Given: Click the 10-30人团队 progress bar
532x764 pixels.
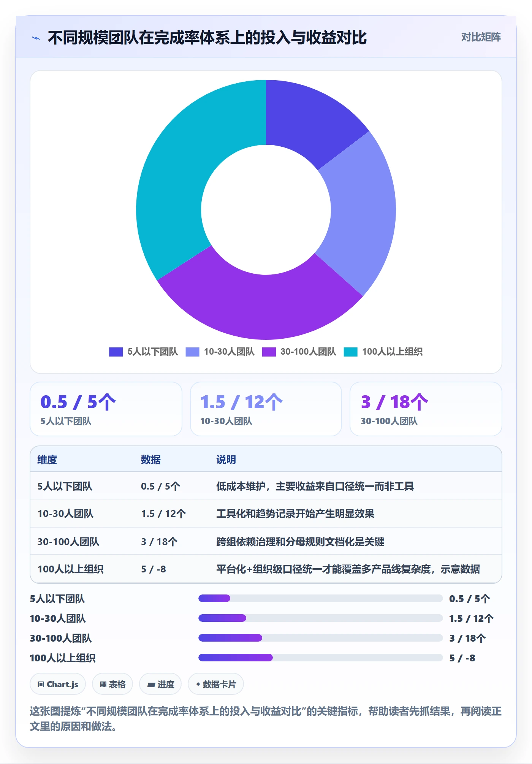Looking at the screenshot, I should click(320, 618).
